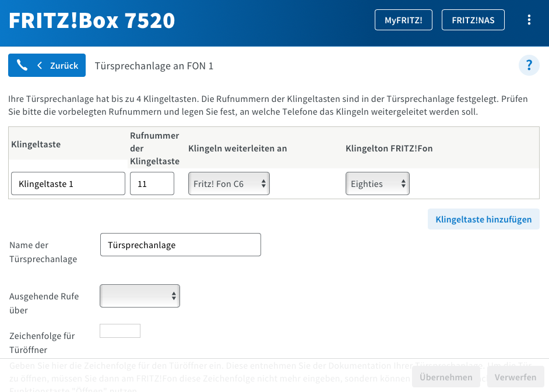Expand the Fritz! Fon C6 dropdown

click(228, 183)
